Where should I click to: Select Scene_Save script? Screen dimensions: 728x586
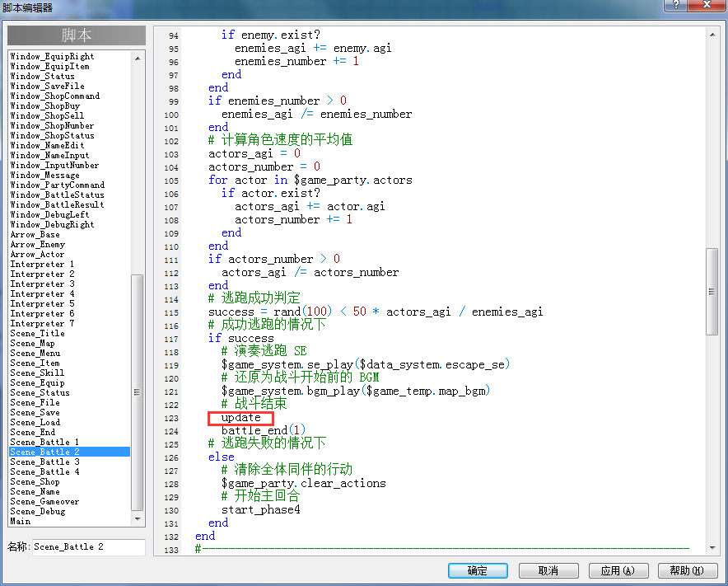pyautogui.click(x=35, y=413)
